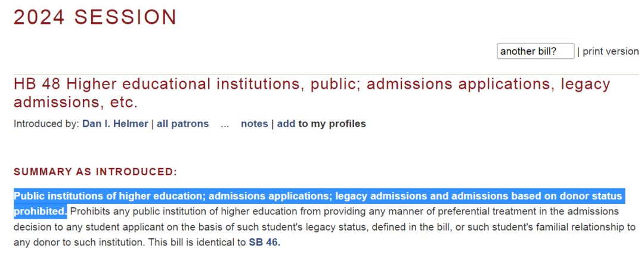Screen dimensions: 644x258
Task: Click the "another bill?" search field
Action: (x=535, y=51)
